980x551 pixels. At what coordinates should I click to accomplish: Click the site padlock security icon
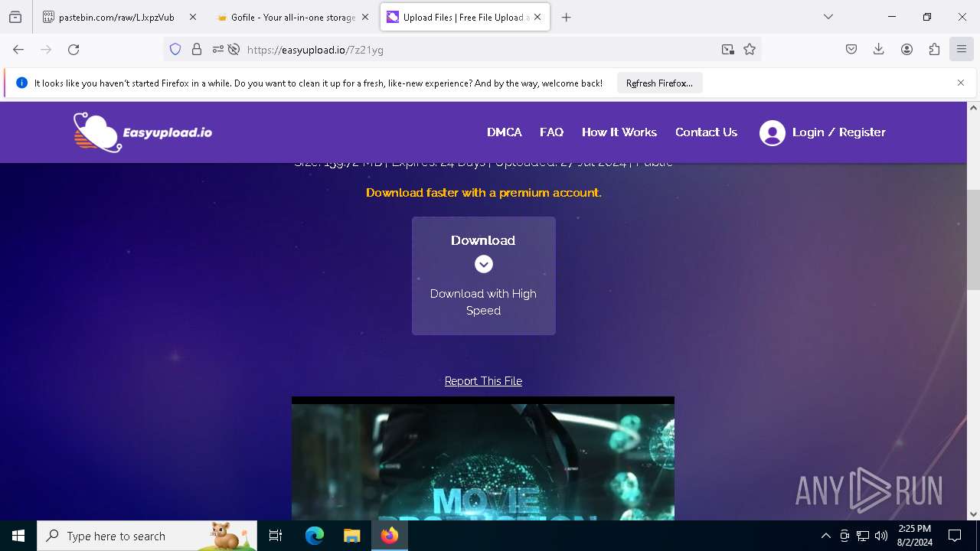click(197, 50)
